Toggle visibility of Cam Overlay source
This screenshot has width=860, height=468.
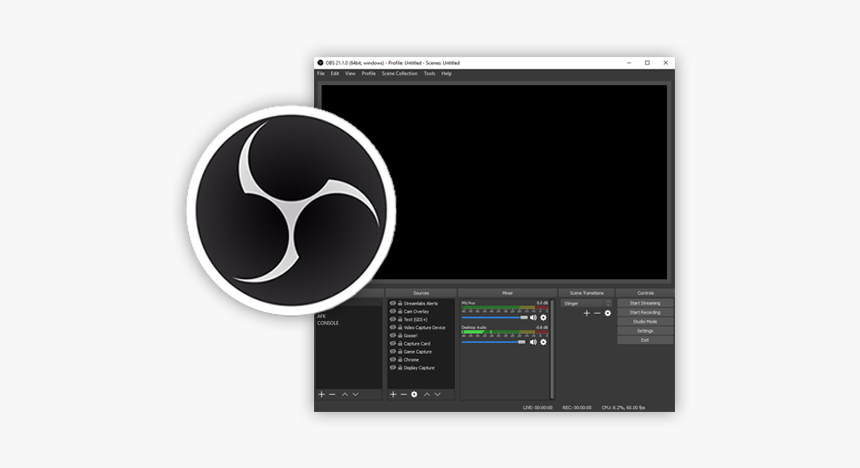[393, 312]
